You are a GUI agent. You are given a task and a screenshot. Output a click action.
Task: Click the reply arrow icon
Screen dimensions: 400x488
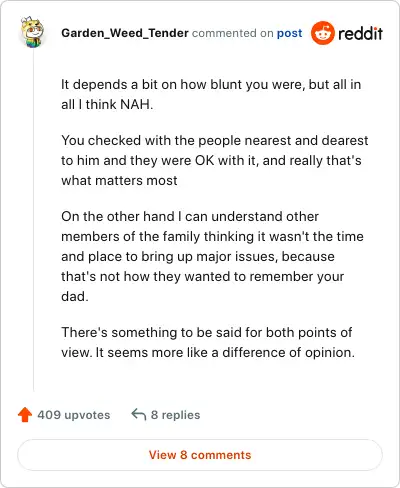pos(139,415)
